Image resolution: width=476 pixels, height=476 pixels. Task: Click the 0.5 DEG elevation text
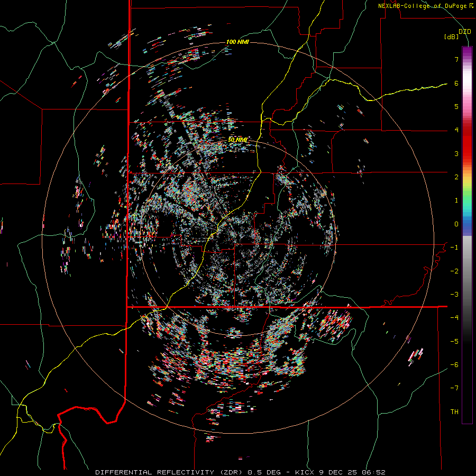[264, 472]
